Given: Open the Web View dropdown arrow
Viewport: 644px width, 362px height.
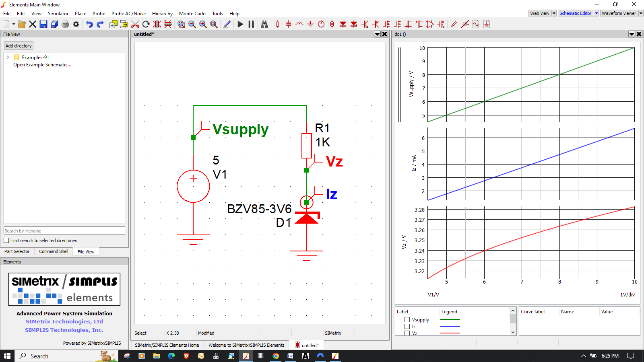Looking at the screenshot, I should pos(554,13).
